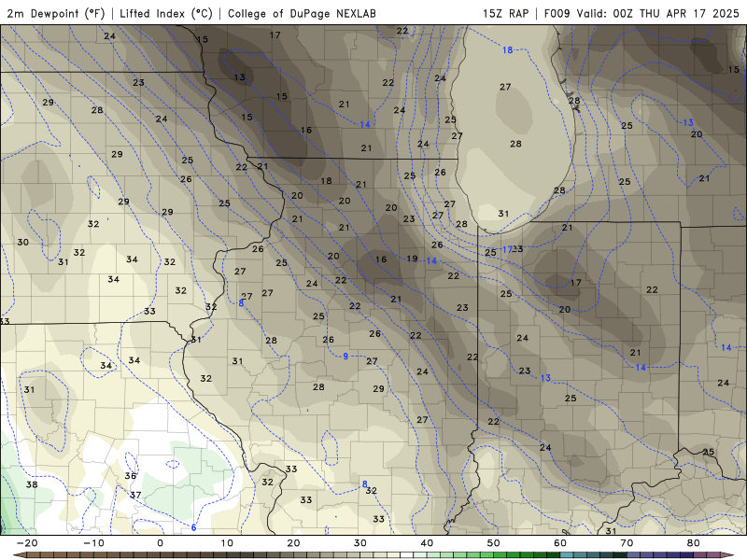Click the blue contour label "6" at map bottom

tap(193, 527)
